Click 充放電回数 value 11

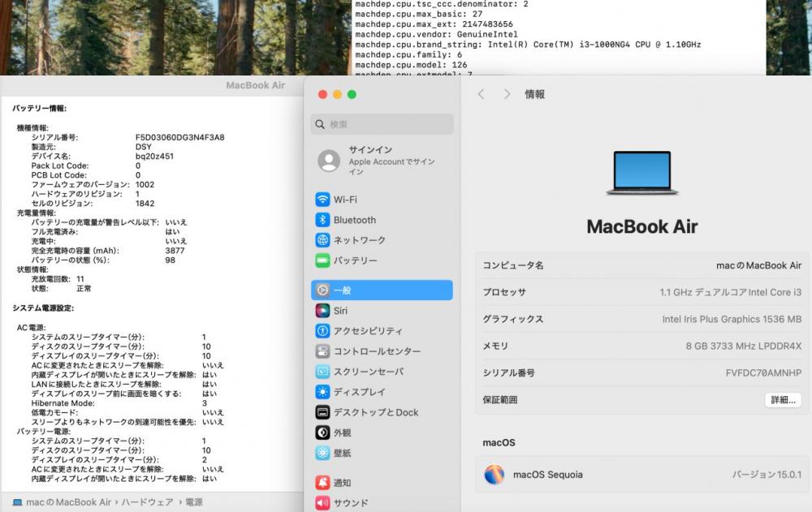pyautogui.click(x=80, y=278)
